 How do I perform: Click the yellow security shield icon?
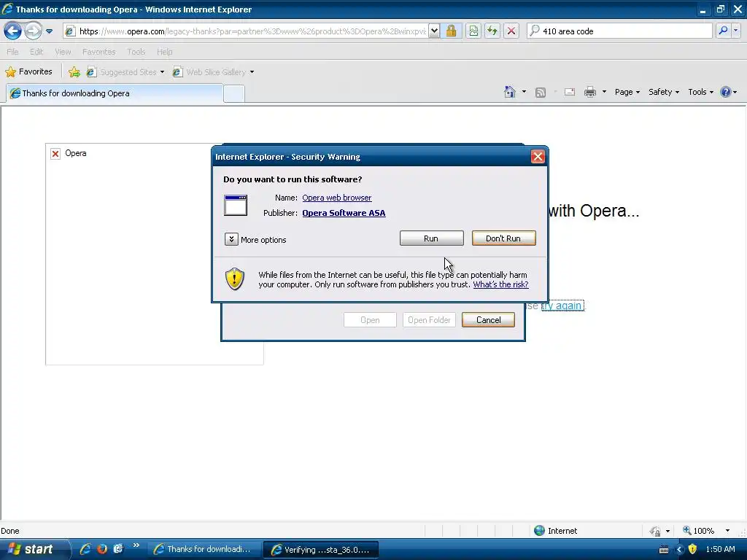pyautogui.click(x=234, y=279)
